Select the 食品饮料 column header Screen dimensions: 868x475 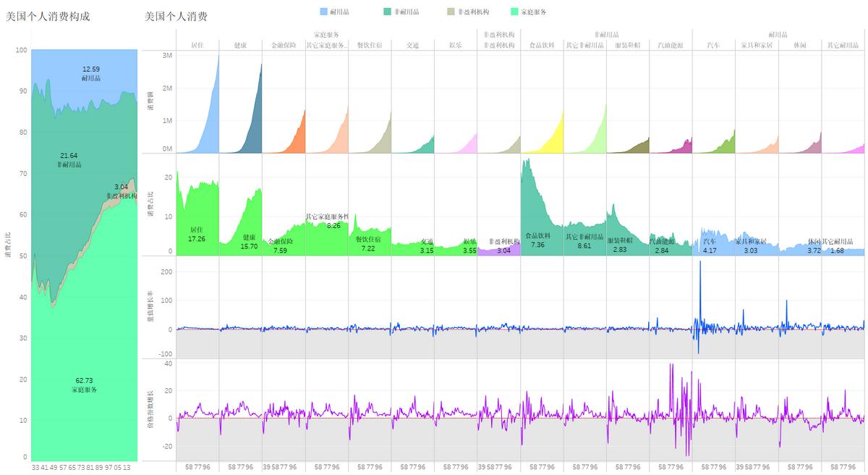coord(542,45)
